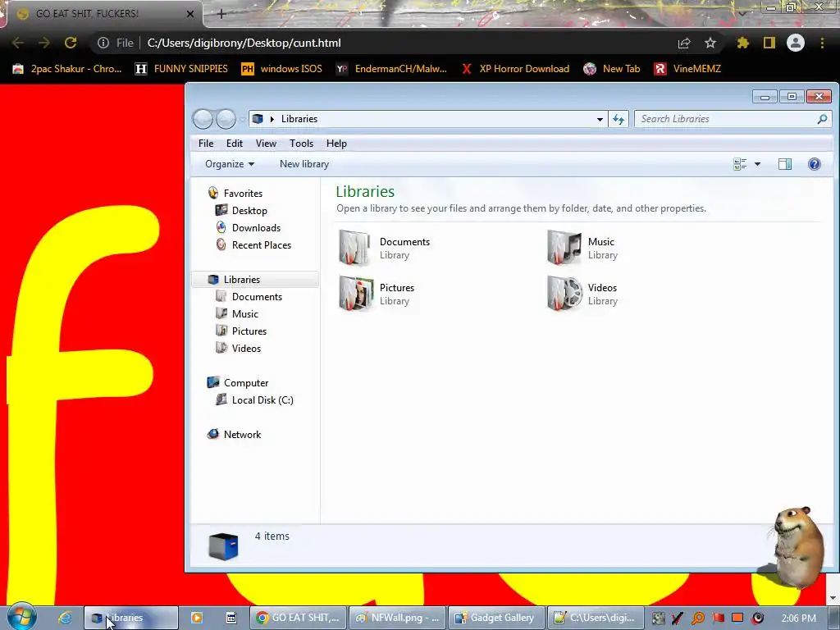Image resolution: width=840 pixels, height=630 pixels.
Task: Share this page from the address bar
Action: pyautogui.click(x=684, y=43)
